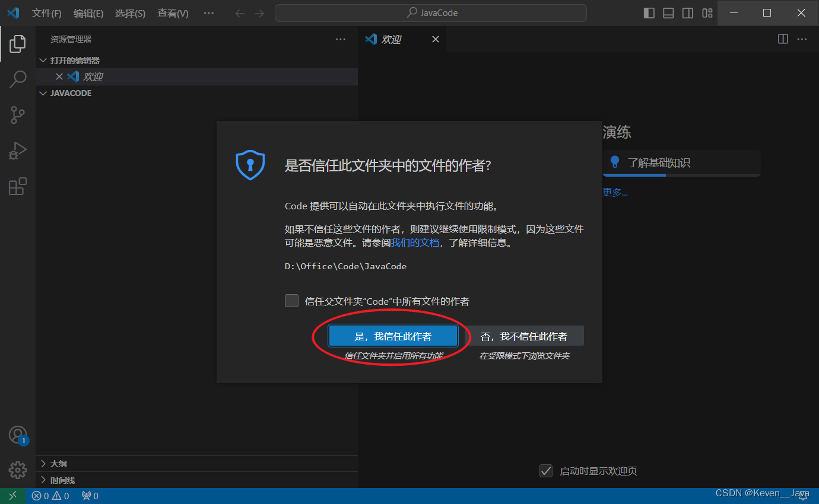Click the 了解基础知识 progress bar
This screenshot has width=819, height=504.
tap(681, 175)
